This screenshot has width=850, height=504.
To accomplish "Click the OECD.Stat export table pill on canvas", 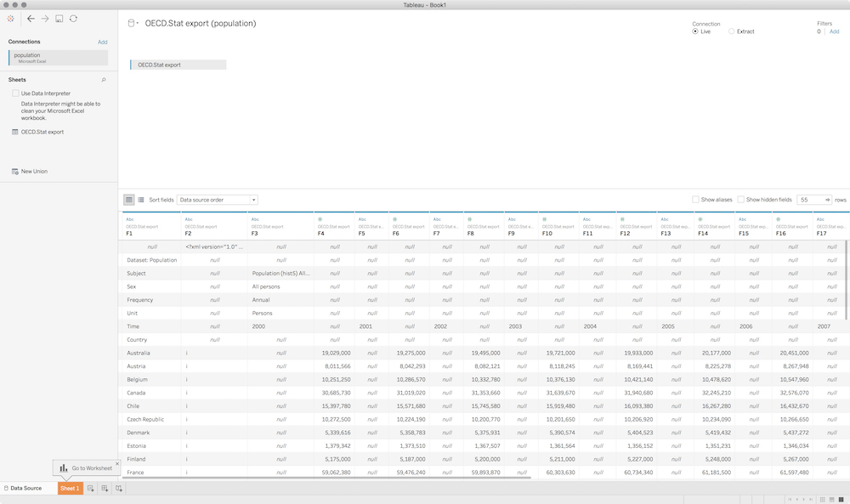I will tap(178, 65).
